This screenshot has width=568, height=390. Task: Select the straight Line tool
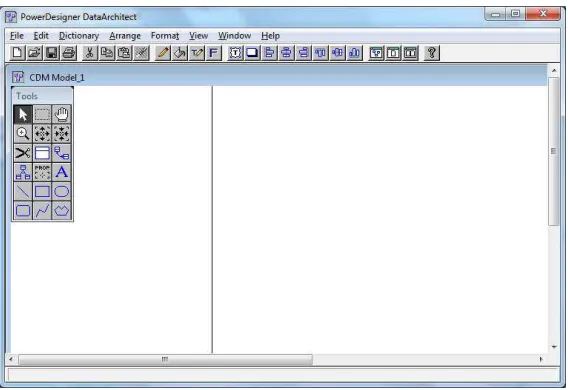pyautogui.click(x=23, y=191)
